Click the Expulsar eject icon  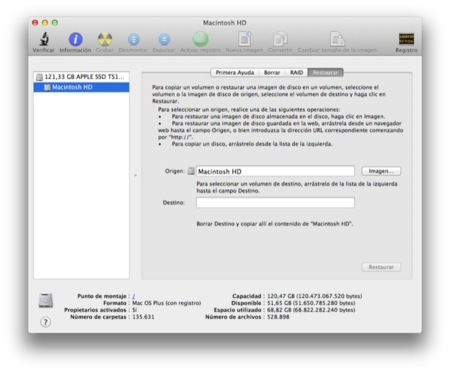[164, 39]
